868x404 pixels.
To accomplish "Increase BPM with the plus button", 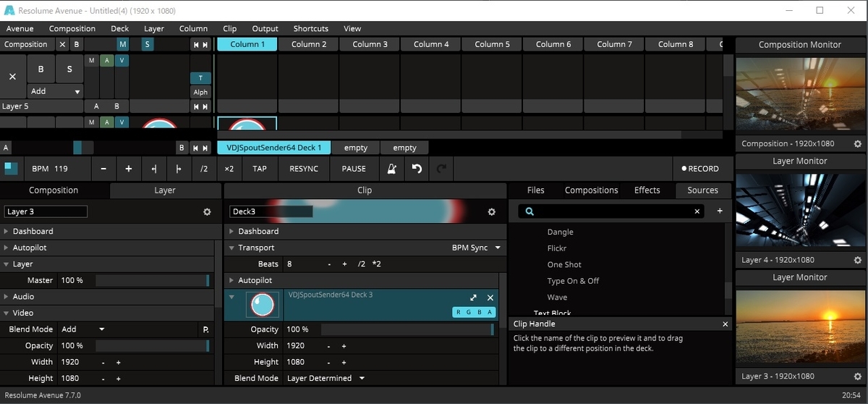I will [x=129, y=169].
